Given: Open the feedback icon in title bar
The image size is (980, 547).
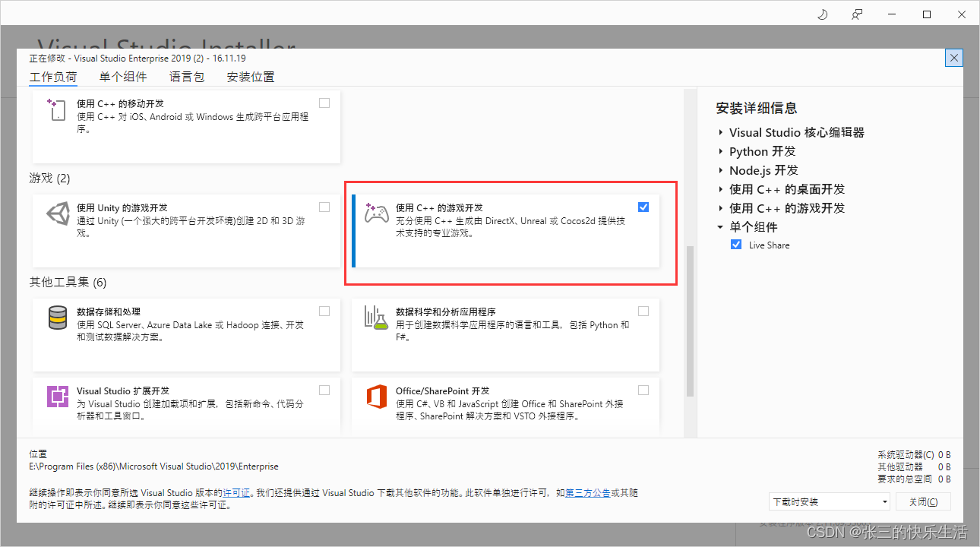Looking at the screenshot, I should pos(857,14).
